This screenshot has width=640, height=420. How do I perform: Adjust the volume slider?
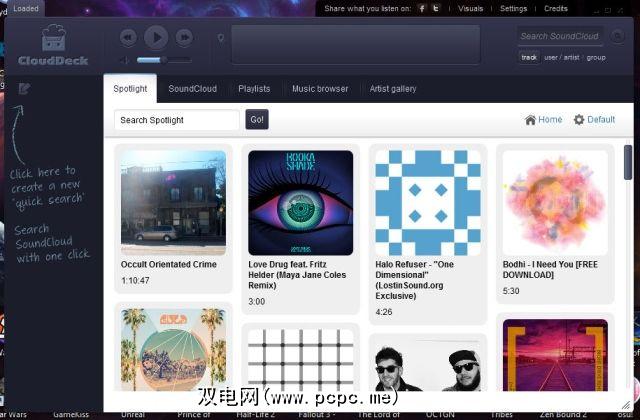(164, 60)
